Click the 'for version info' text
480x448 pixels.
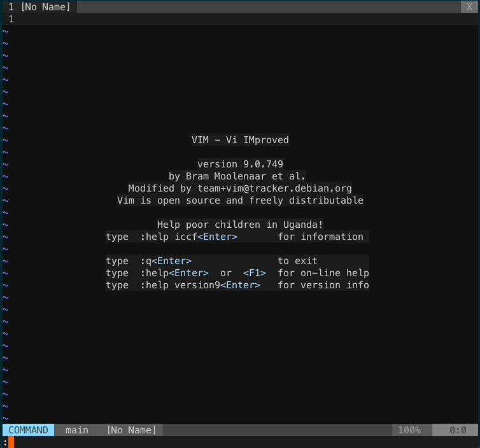323,285
